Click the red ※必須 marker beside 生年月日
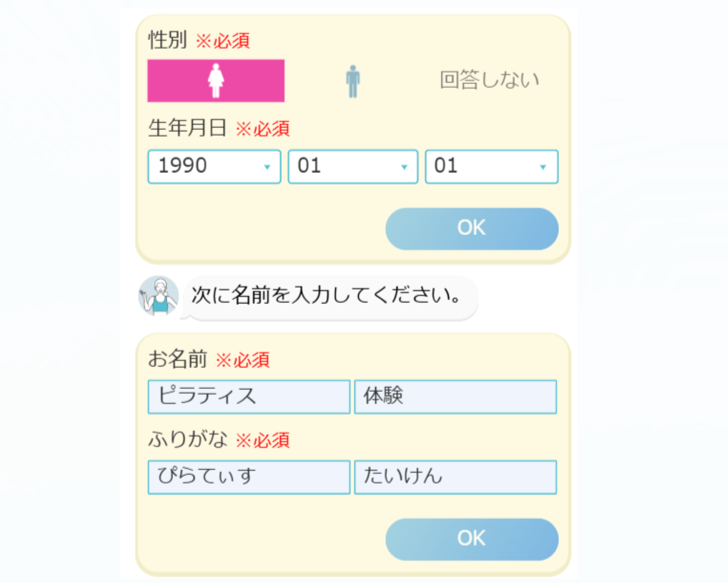728x583 pixels. tap(263, 129)
